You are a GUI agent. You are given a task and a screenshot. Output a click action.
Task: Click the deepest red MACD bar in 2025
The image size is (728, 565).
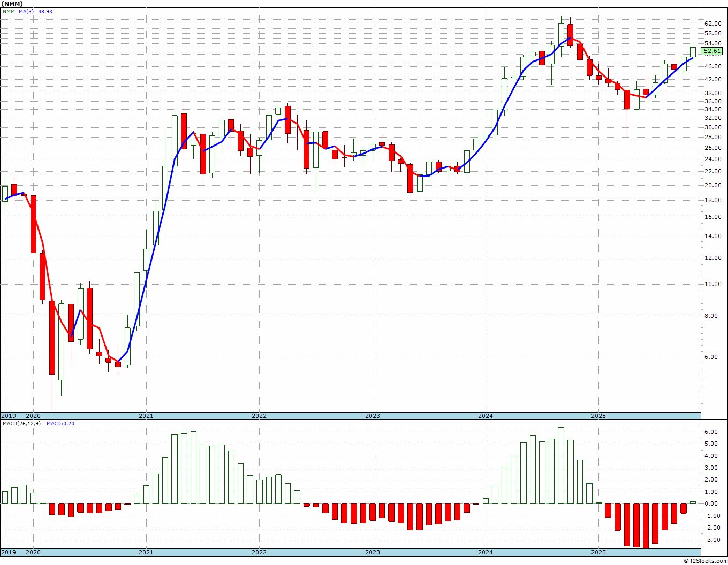(x=646, y=526)
